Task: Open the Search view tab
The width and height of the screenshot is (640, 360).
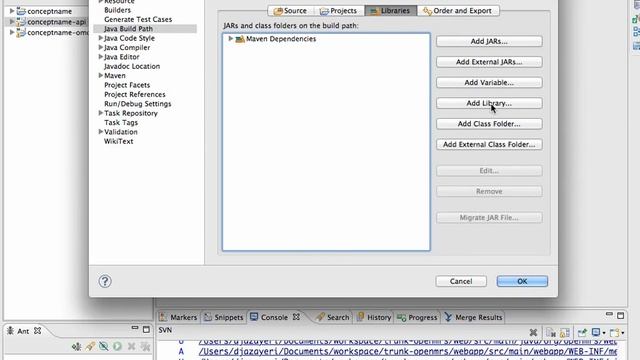Action: (333, 317)
